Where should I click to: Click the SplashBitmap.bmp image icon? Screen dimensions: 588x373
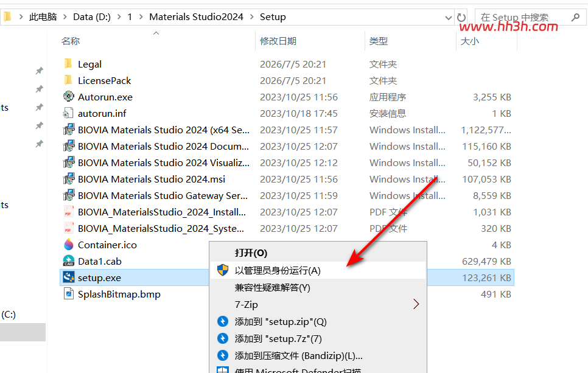[69, 294]
